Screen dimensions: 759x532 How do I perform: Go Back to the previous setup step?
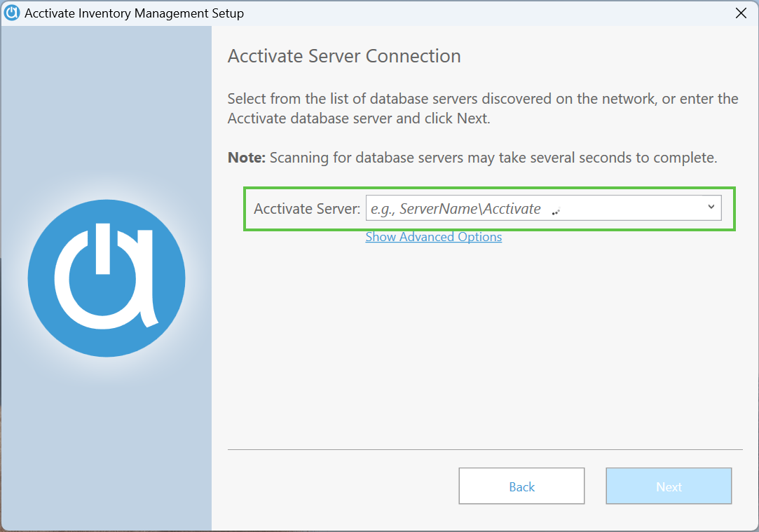(521, 486)
